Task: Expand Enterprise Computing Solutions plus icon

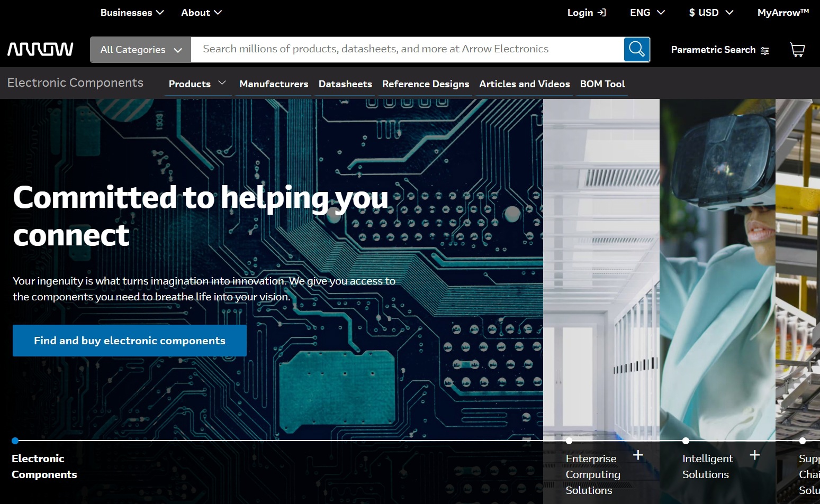Action: tap(638, 455)
